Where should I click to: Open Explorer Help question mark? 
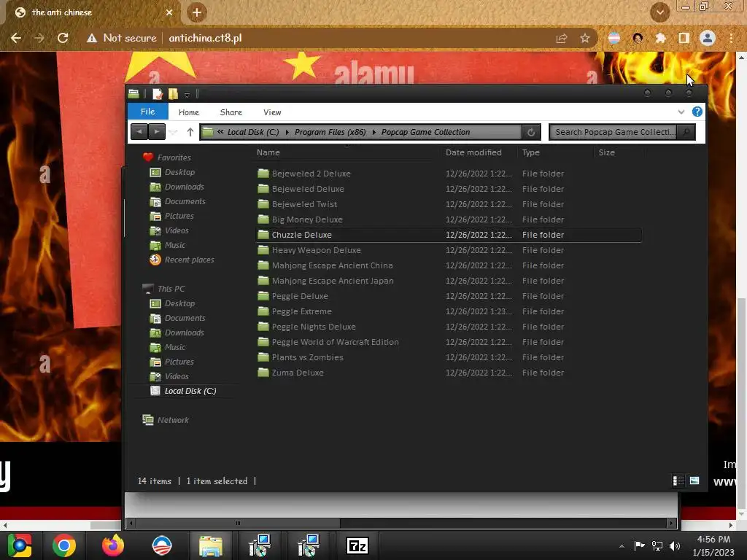tap(697, 112)
